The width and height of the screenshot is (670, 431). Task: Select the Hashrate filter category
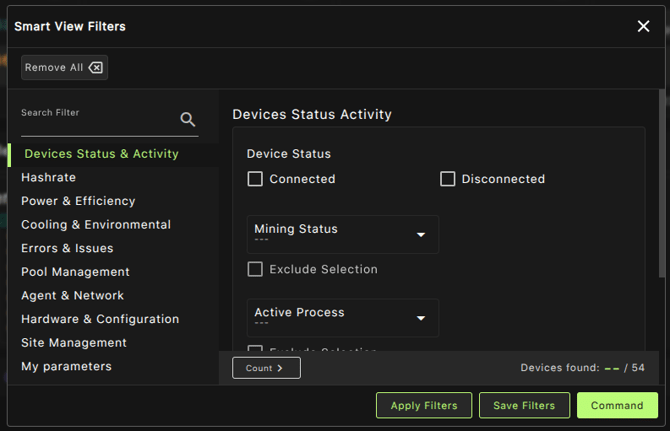coord(48,177)
